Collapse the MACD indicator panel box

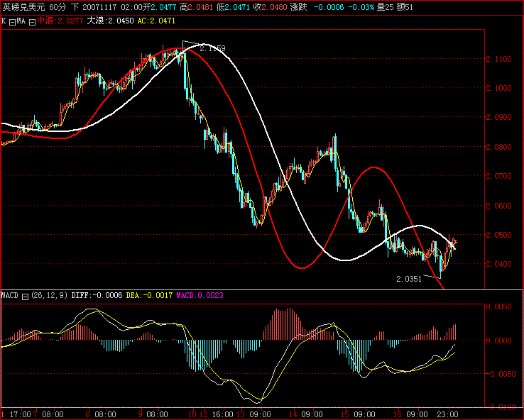click(x=26, y=295)
